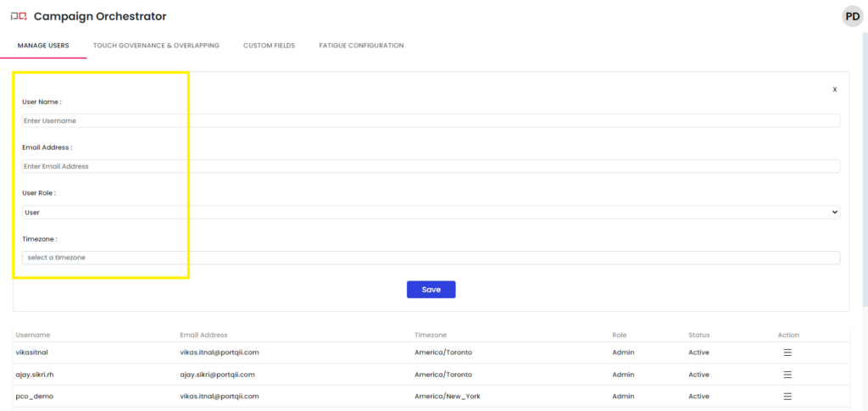
Task: Open the PD user profile avatar
Action: 852,16
